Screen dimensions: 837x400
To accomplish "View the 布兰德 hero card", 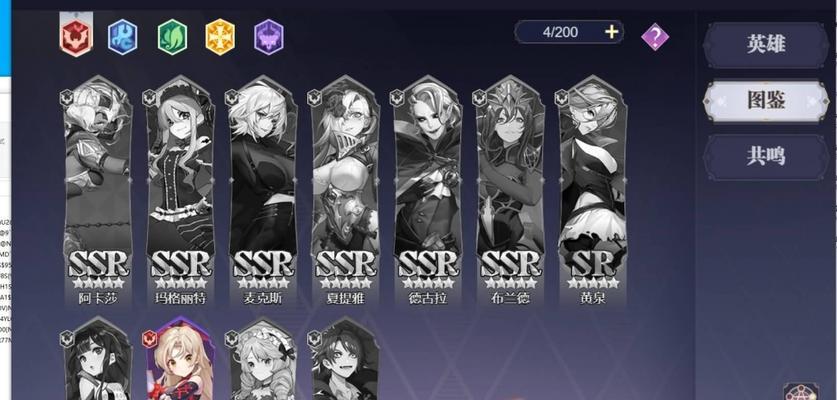I will tap(510, 191).
